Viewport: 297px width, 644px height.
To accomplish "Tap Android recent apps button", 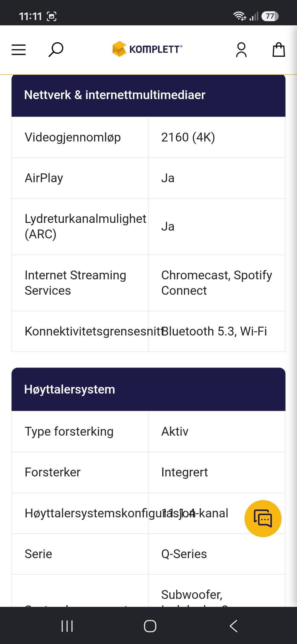I will [x=67, y=626].
